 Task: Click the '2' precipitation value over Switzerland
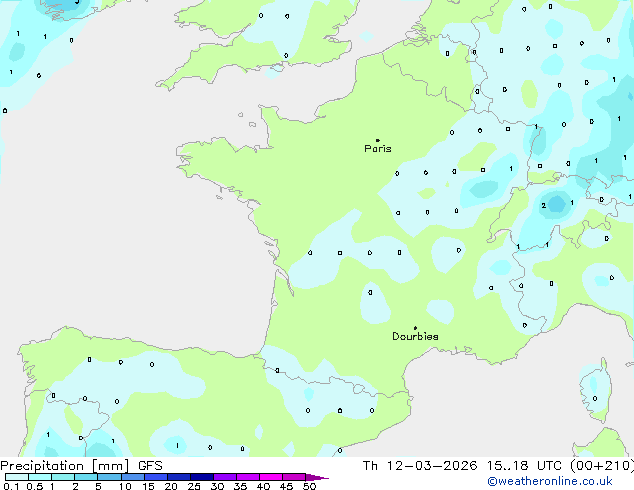[x=543, y=206]
